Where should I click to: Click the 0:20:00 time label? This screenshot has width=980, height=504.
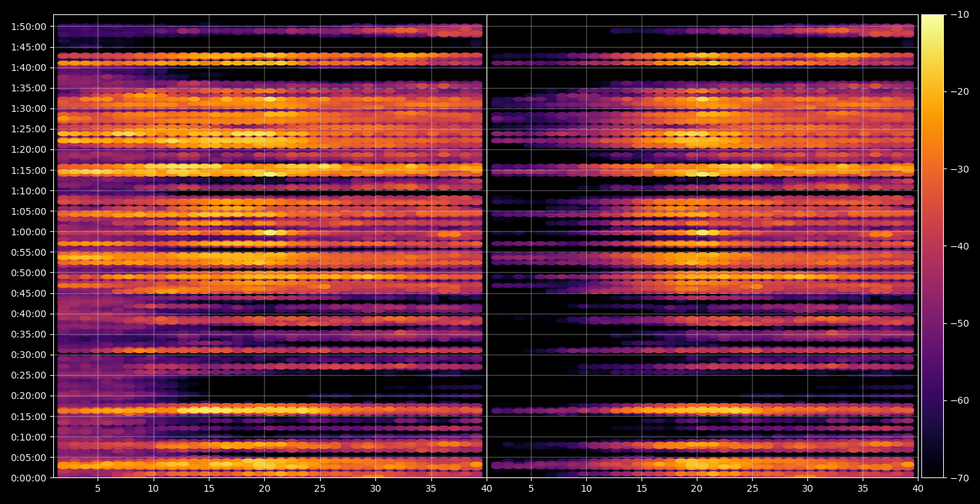pos(29,396)
